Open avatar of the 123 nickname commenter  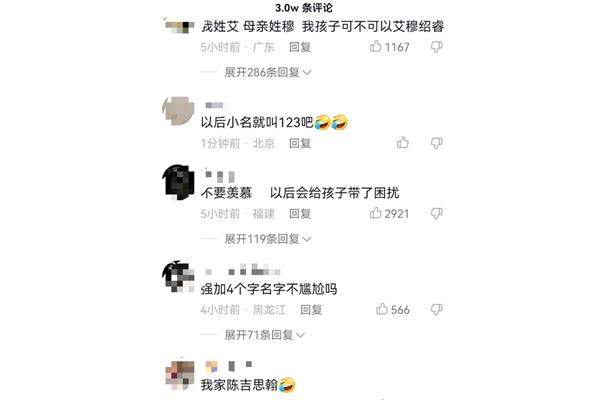(178, 111)
